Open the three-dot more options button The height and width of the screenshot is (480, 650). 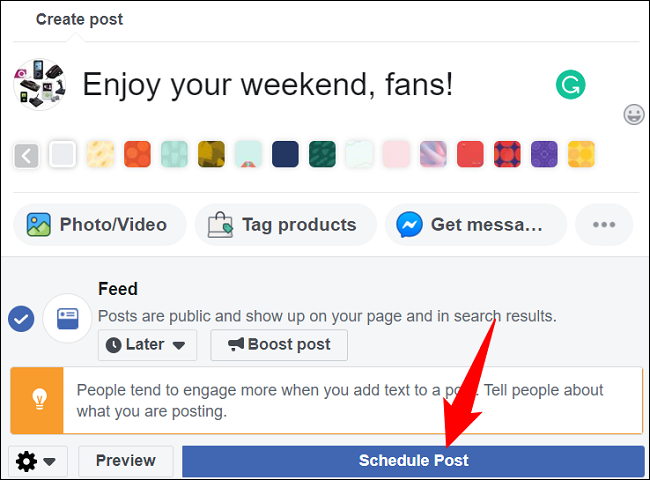click(x=604, y=225)
